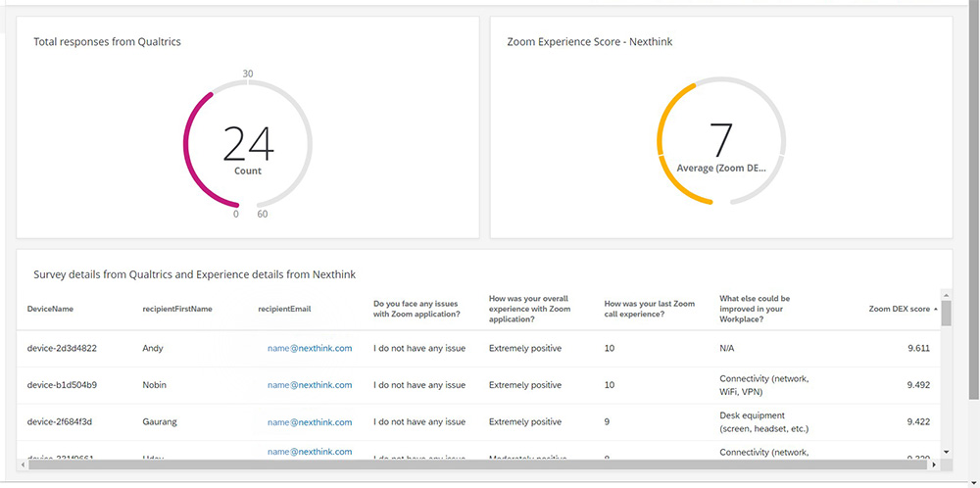Screen dimensions: 980x488
Task: Click the 'Survey details from Qualtrics' table title
Action: coord(194,274)
